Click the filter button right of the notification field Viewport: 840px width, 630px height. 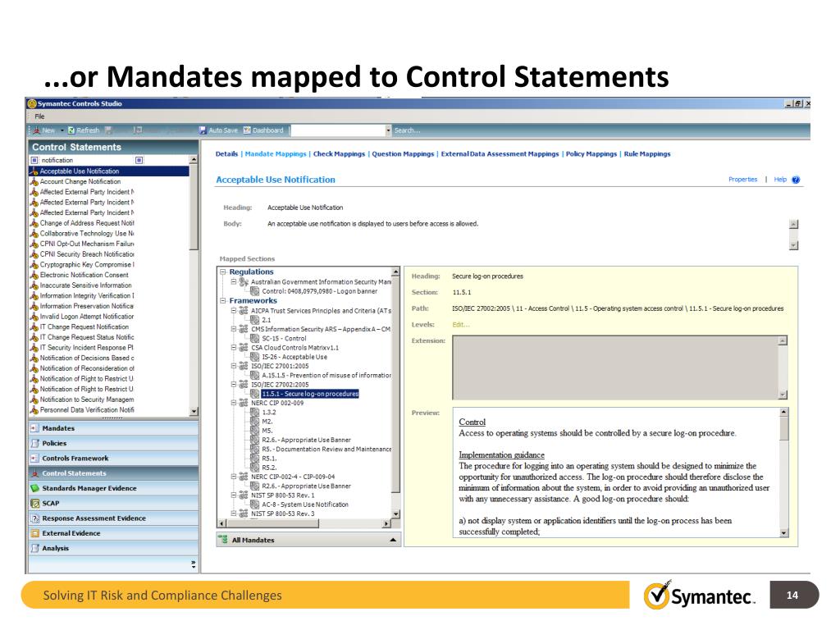tap(139, 160)
